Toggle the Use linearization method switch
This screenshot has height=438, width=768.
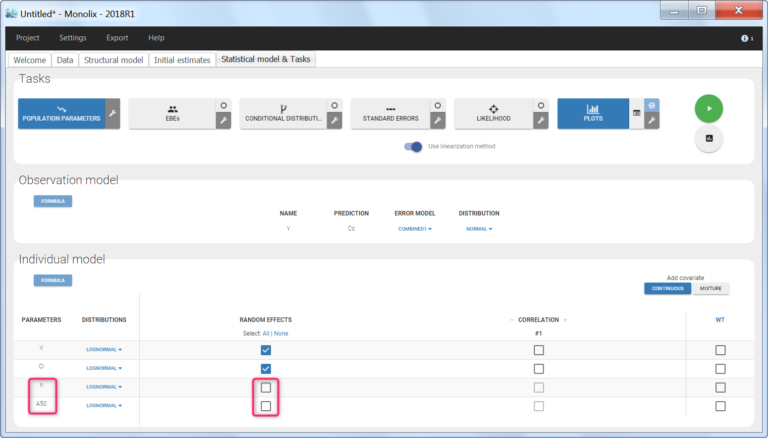pos(413,147)
